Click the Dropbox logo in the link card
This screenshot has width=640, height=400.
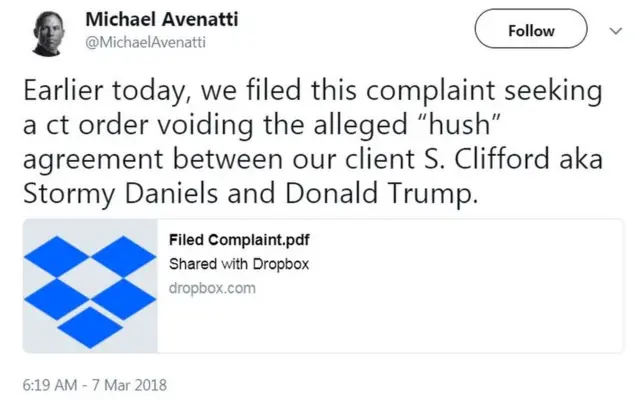(90, 286)
